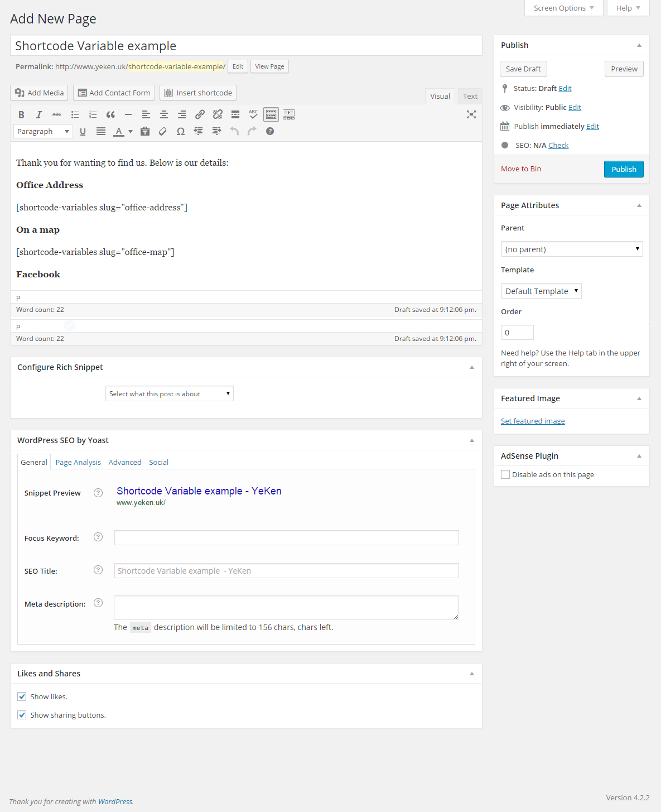Screen dimensions: 661x812
Task: Click the Publish button
Action: pos(624,169)
